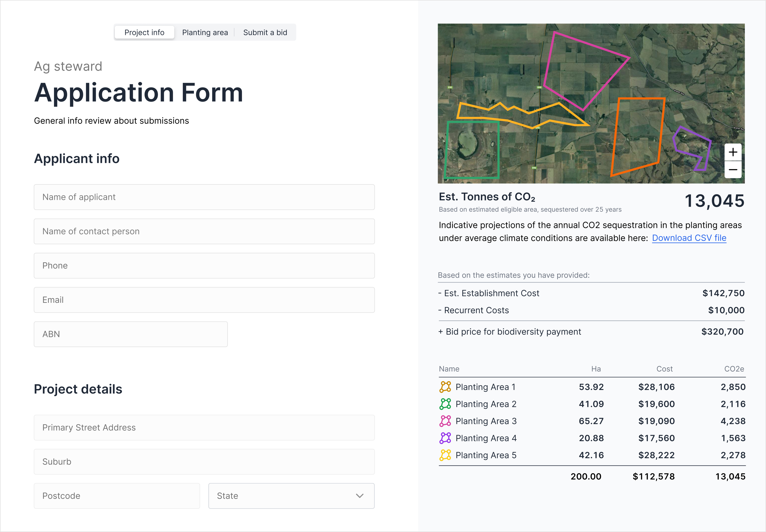This screenshot has height=532, width=766.
Task: Click the map zoom in plus icon
Action: click(733, 152)
